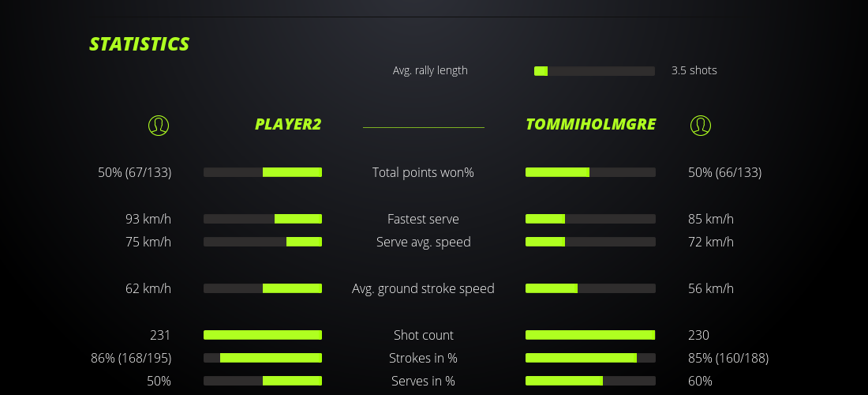Click TOMMIHOLMGRE's profile avatar icon
Image resolution: width=868 pixels, height=395 pixels.
tap(700, 125)
